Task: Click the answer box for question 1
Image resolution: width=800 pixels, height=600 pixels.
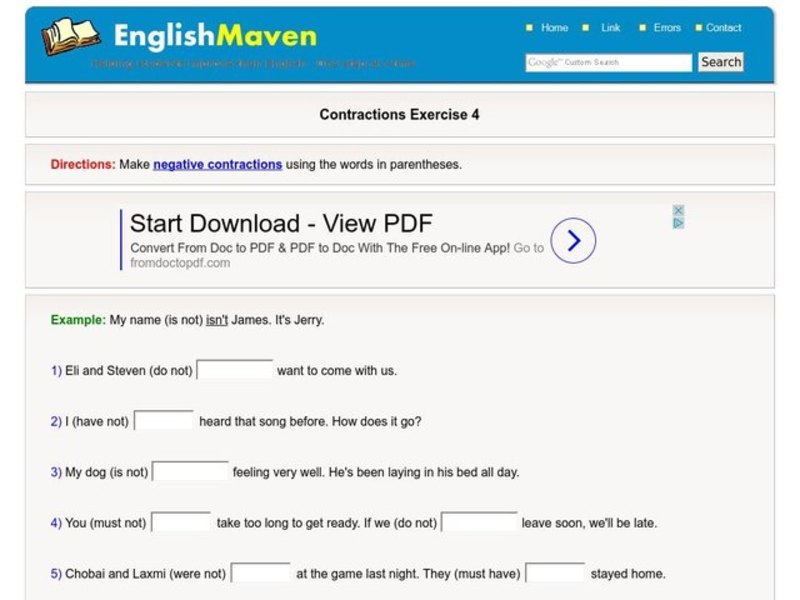Action: [236, 369]
